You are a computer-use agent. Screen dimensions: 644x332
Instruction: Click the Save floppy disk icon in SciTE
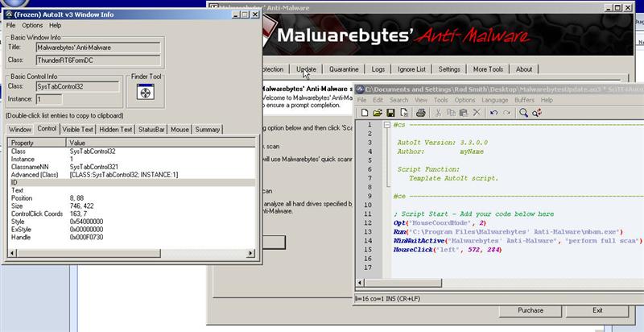pos(390,113)
